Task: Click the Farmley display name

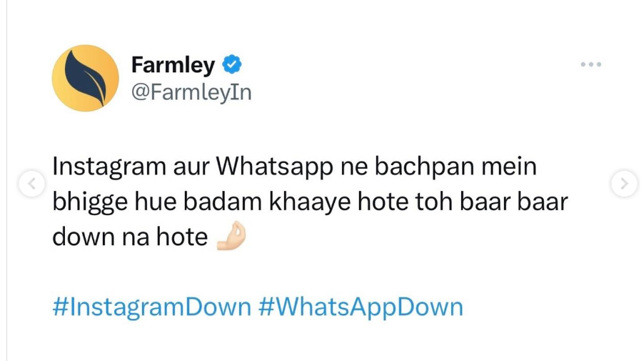Action: [173, 65]
